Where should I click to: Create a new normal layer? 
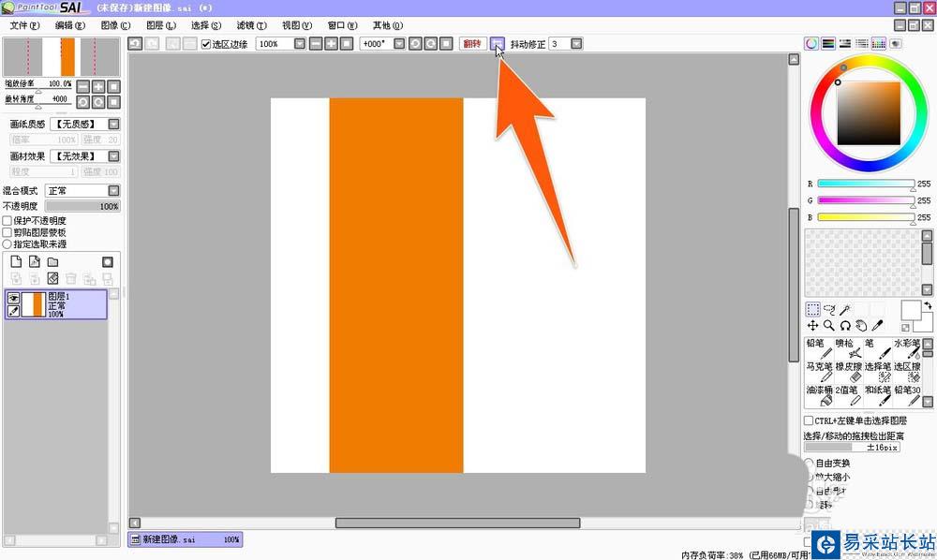point(16,261)
